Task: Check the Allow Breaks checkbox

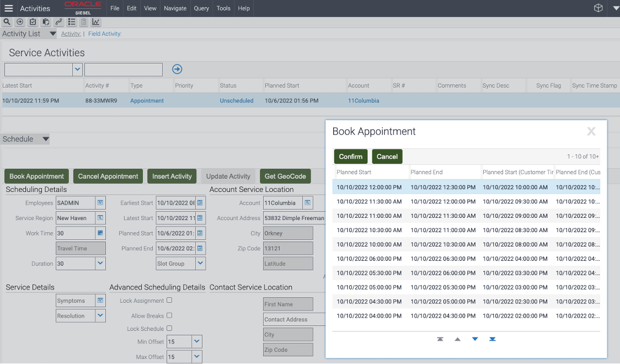Action: pyautogui.click(x=169, y=315)
